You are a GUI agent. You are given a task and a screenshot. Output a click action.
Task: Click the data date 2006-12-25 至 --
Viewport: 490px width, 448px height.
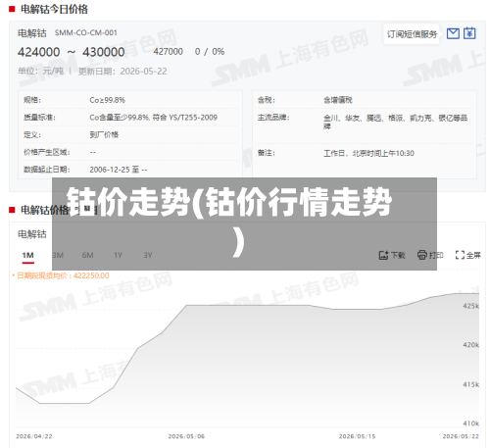click(119, 170)
